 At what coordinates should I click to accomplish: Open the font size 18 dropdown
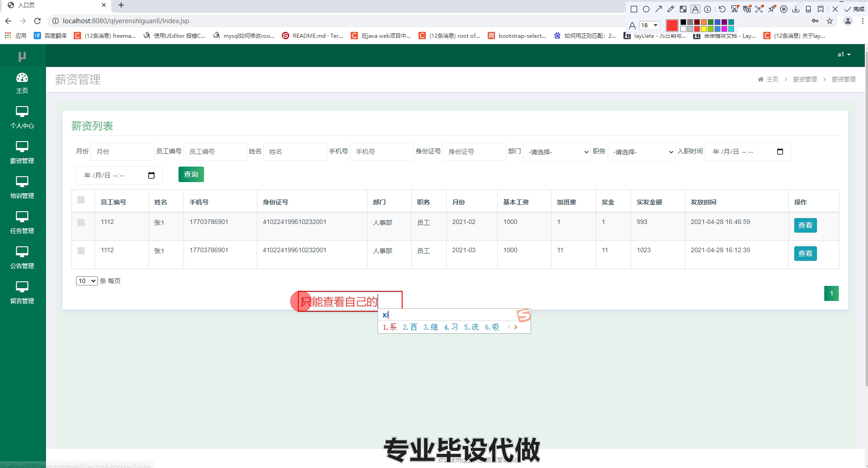[x=650, y=25]
